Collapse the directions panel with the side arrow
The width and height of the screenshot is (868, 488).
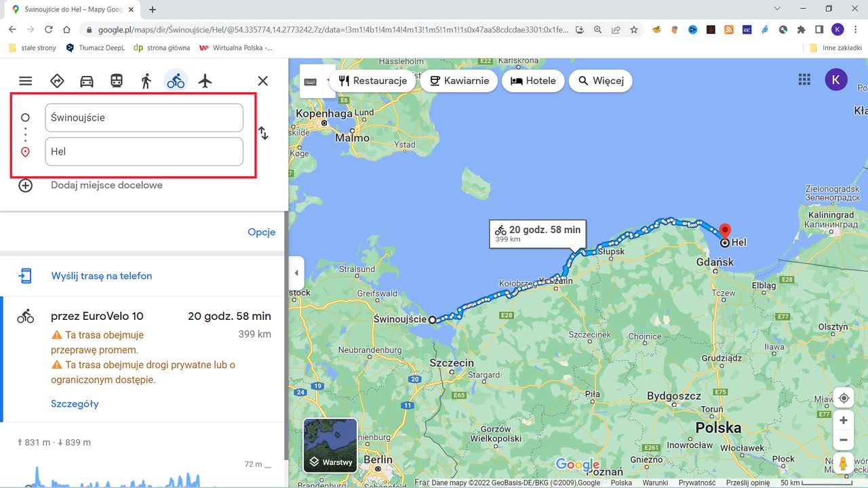point(296,272)
